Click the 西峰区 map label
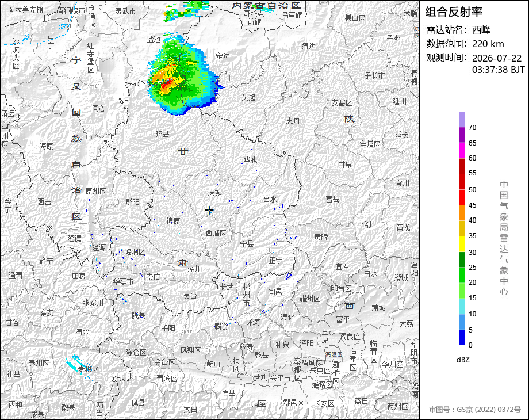Viewport: 529px width, 420px height. [x=216, y=233]
